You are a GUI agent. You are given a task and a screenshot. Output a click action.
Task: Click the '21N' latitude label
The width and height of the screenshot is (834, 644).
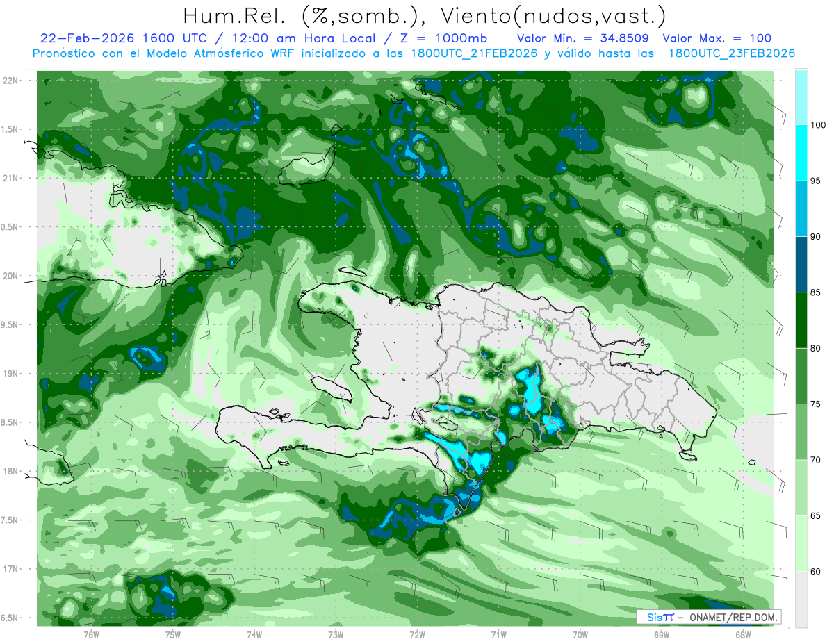[10, 179]
